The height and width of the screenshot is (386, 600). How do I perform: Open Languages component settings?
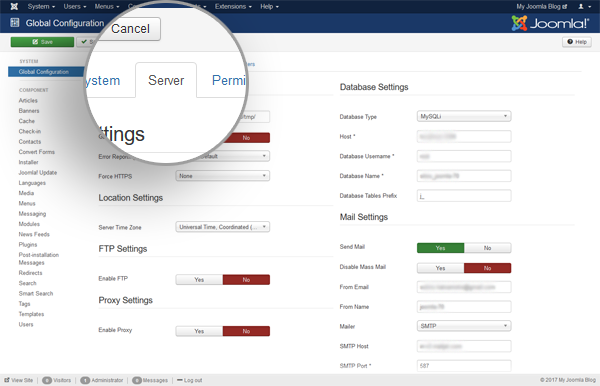32,183
